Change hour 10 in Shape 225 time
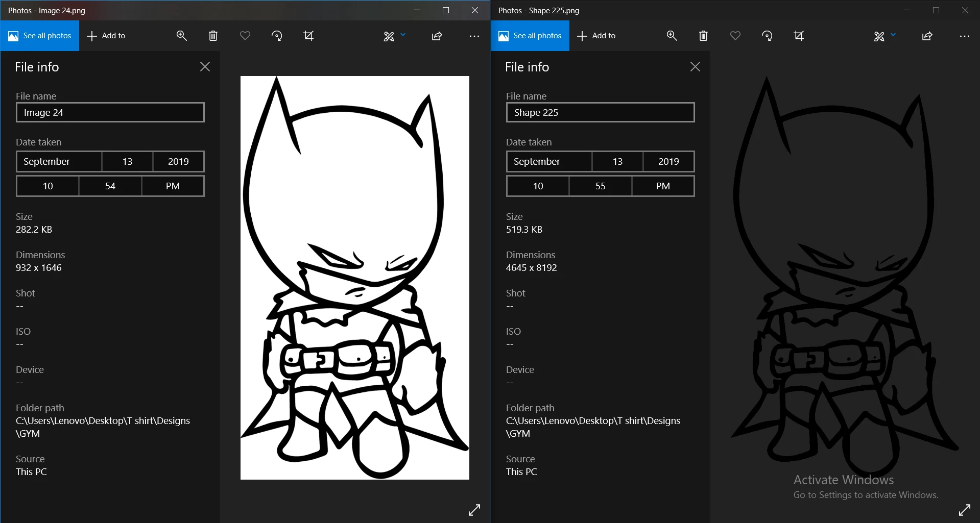 [x=538, y=186]
